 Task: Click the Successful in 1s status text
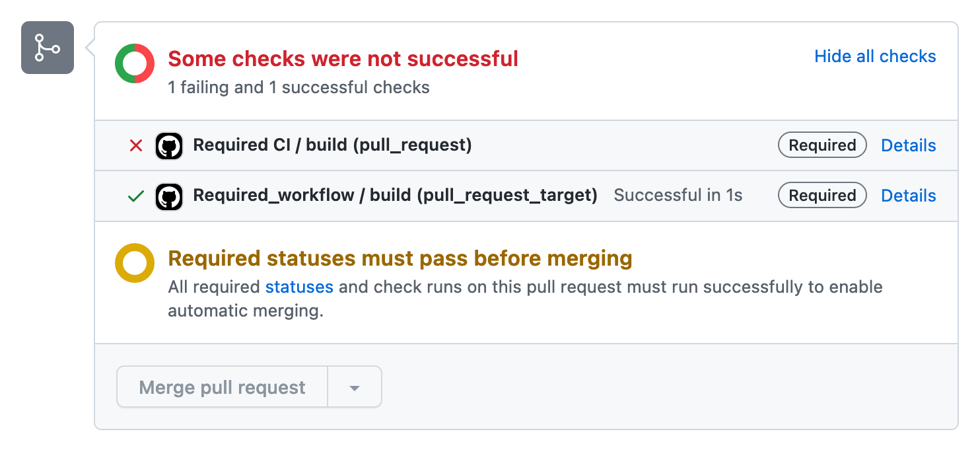pos(678,195)
